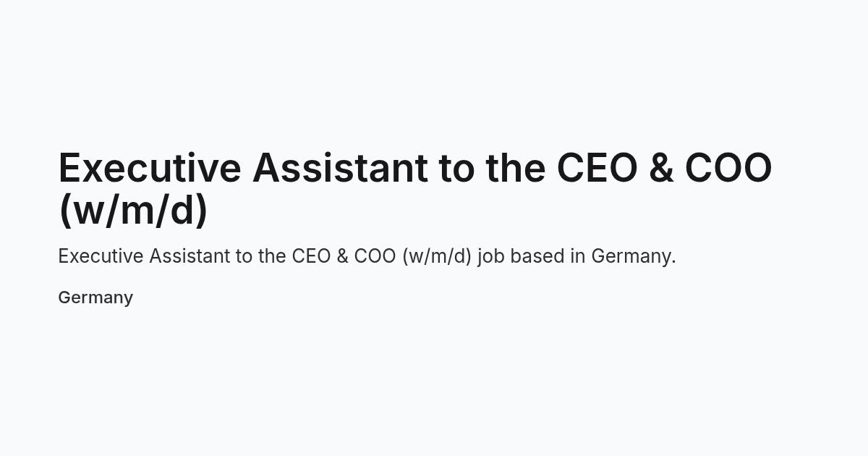The image size is (868, 456).
Task: Click "Assistant" in the large heading
Action: (339, 167)
